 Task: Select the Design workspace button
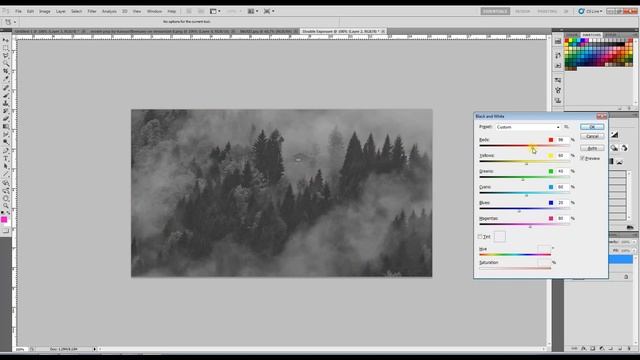[522, 11]
